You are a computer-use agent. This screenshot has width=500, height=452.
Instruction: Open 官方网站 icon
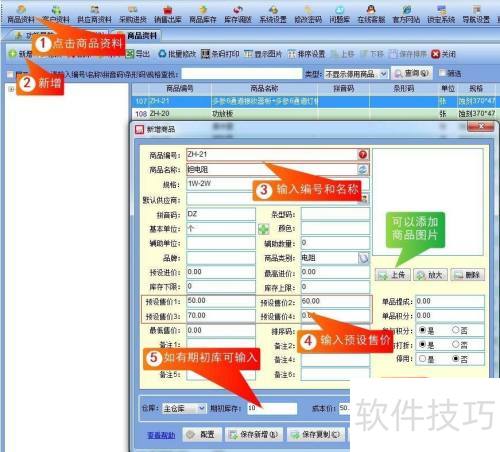coord(406,14)
